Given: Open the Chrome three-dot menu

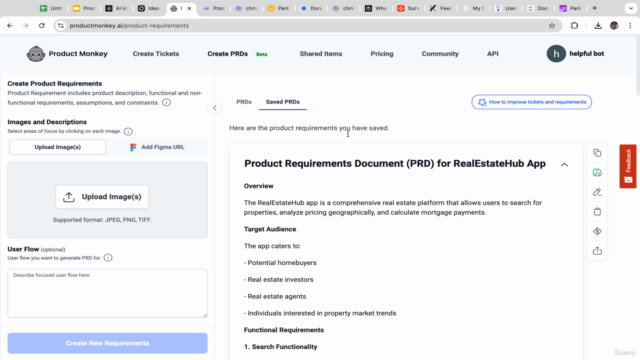Looking at the screenshot, I should (630, 25).
